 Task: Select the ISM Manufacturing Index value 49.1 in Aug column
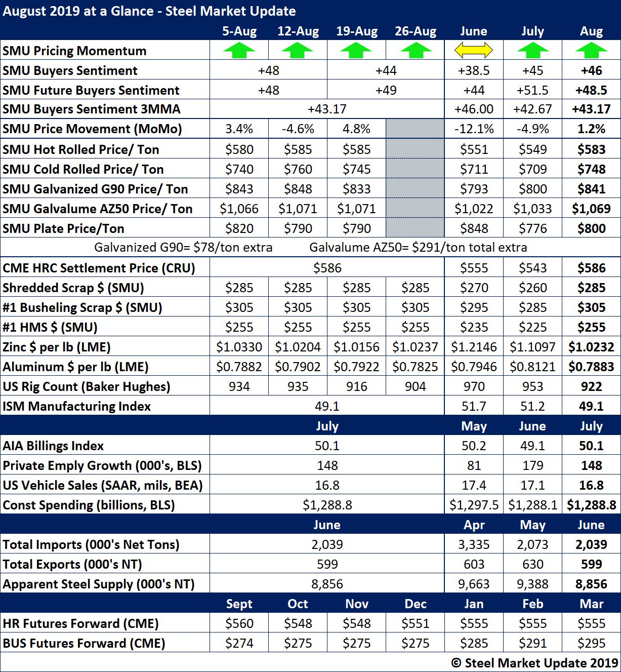pyautogui.click(x=591, y=406)
